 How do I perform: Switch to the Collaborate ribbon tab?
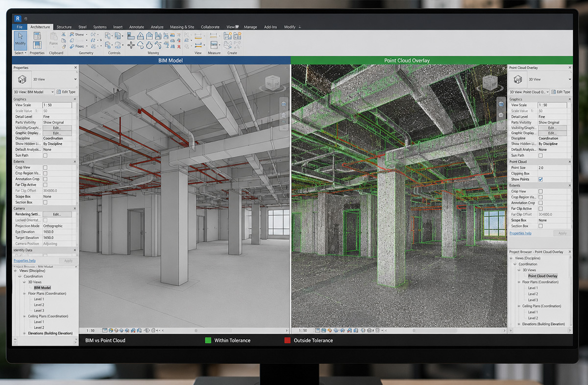[x=210, y=27]
